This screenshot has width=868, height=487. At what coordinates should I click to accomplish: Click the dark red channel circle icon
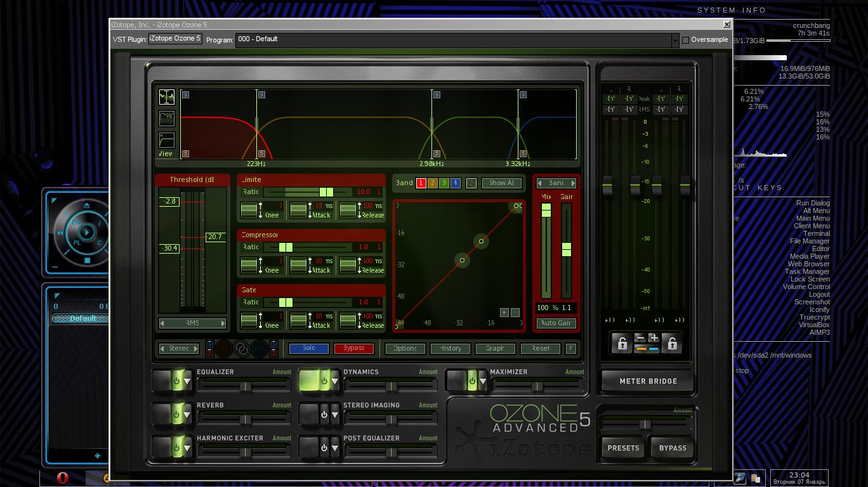223,348
